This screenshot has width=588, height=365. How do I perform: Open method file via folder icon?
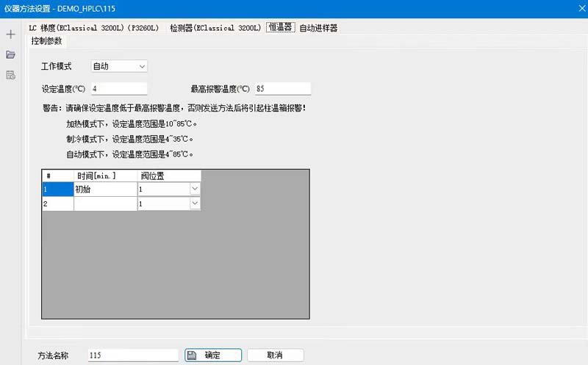tap(10, 54)
